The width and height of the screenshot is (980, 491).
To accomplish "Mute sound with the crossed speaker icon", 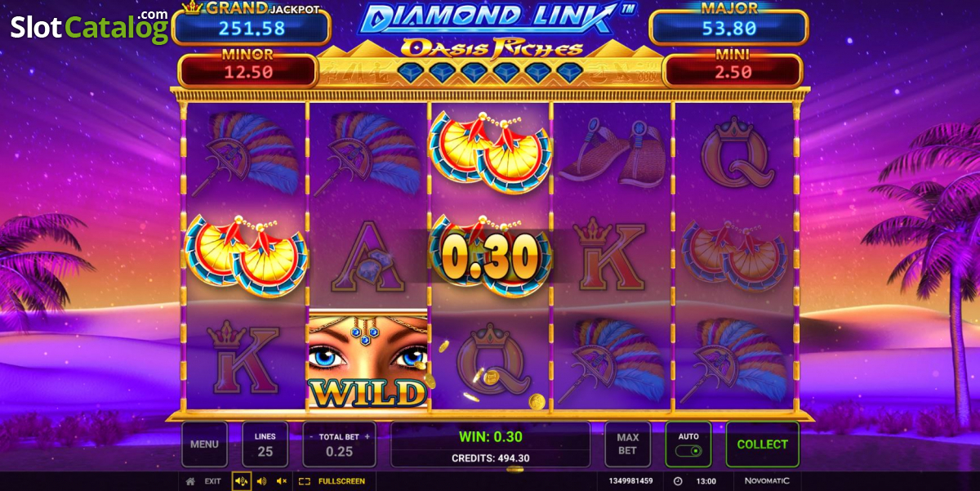I will tap(282, 481).
